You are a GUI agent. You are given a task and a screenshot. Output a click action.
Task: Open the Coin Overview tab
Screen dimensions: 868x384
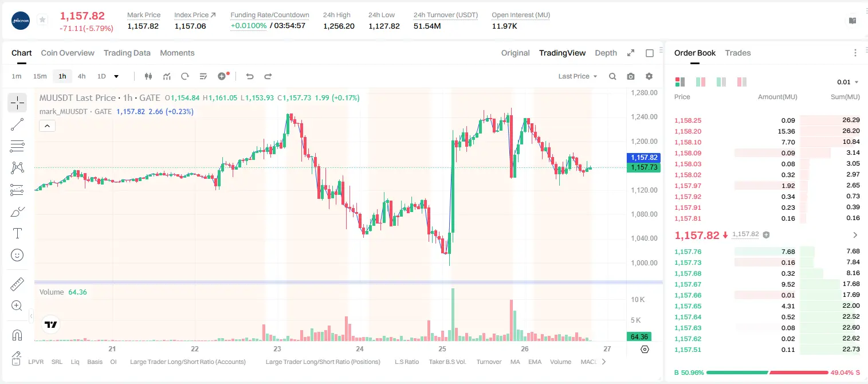click(68, 53)
